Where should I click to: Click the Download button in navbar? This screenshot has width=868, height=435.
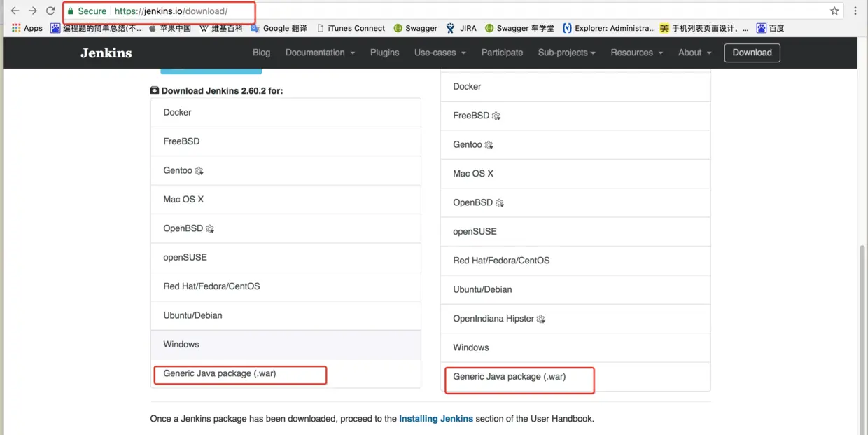[x=752, y=53]
